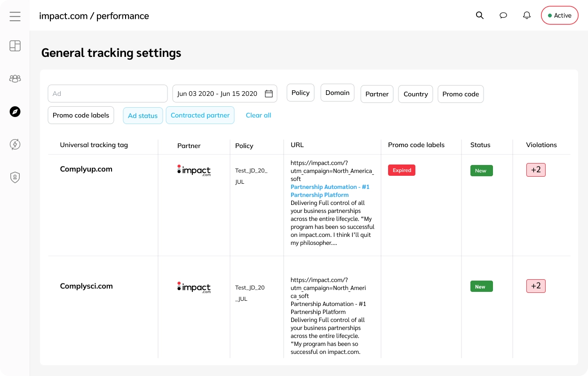Image resolution: width=588 pixels, height=376 pixels.
Task: Expand the Policy filter dropdown
Action: 300,93
